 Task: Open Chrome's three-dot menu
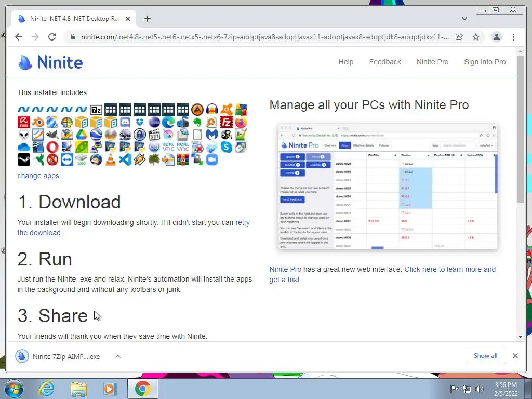[513, 37]
